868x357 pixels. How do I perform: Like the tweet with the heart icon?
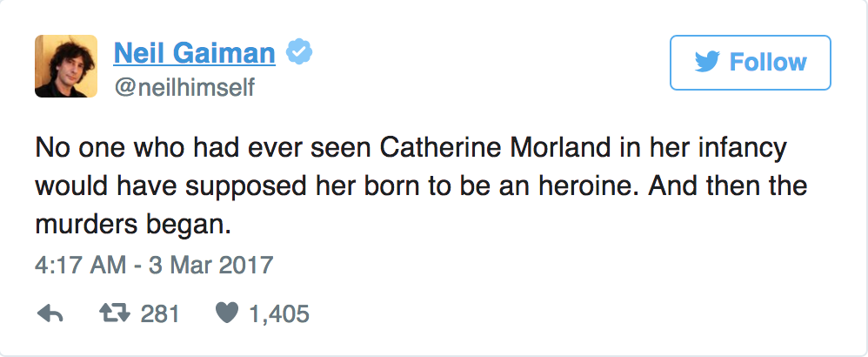click(x=225, y=314)
